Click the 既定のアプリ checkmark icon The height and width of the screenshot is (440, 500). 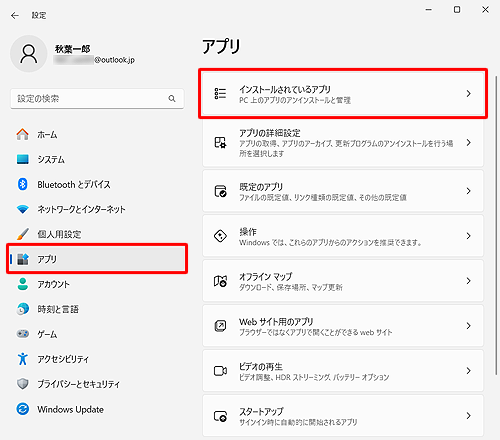click(x=220, y=191)
